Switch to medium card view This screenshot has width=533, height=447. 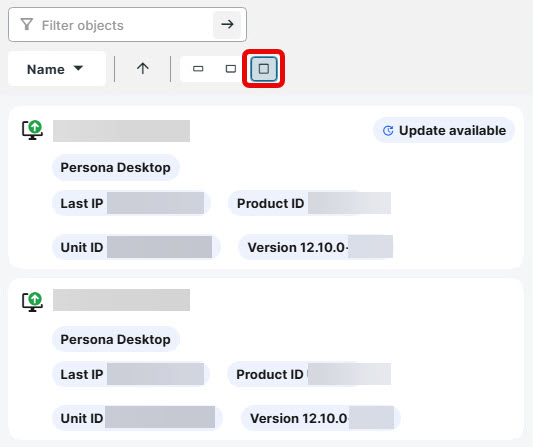coord(231,69)
